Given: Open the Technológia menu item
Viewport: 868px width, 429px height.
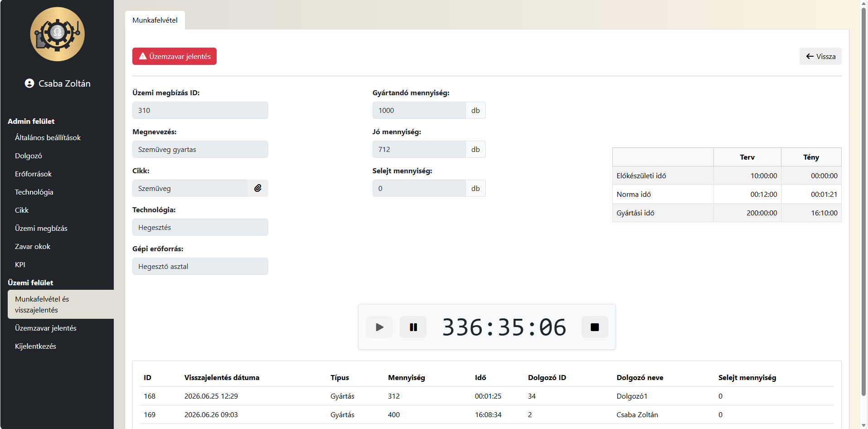Looking at the screenshot, I should (x=34, y=192).
